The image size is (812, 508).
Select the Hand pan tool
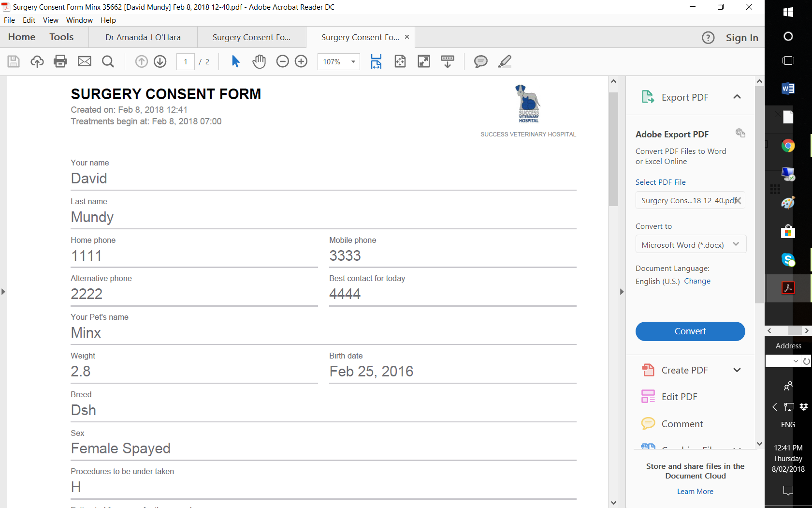point(259,61)
